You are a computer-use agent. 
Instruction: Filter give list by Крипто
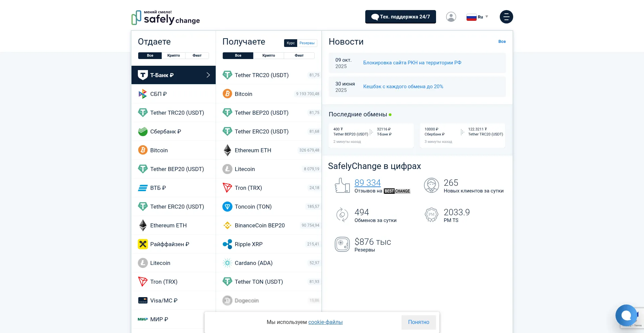173,56
